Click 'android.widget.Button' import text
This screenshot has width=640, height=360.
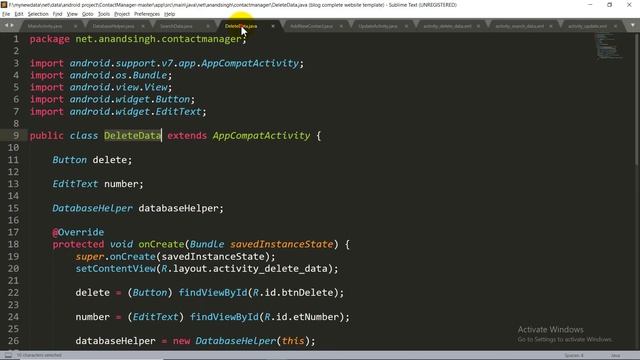130,99
